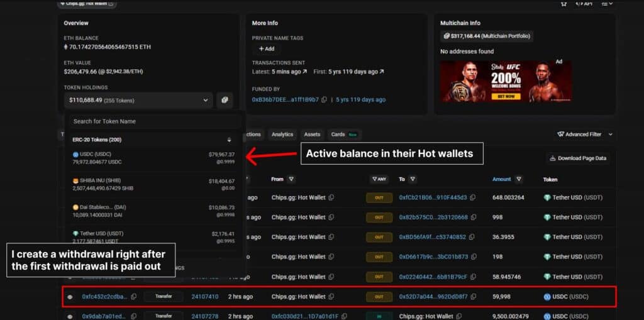Viewport: 644px width, 320px height.
Task: Open recipient 0xfCb21B06...910F445d3
Action: coord(433,197)
